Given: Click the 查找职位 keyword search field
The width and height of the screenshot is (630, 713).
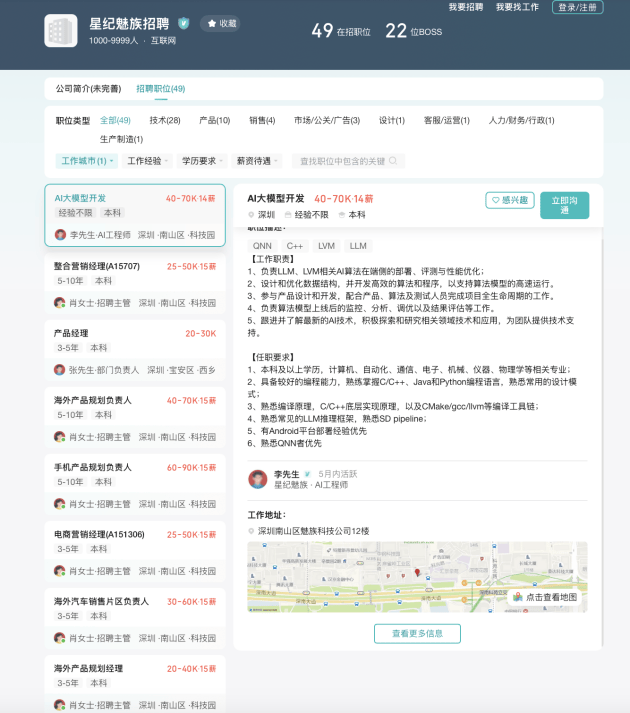Looking at the screenshot, I should [x=348, y=161].
